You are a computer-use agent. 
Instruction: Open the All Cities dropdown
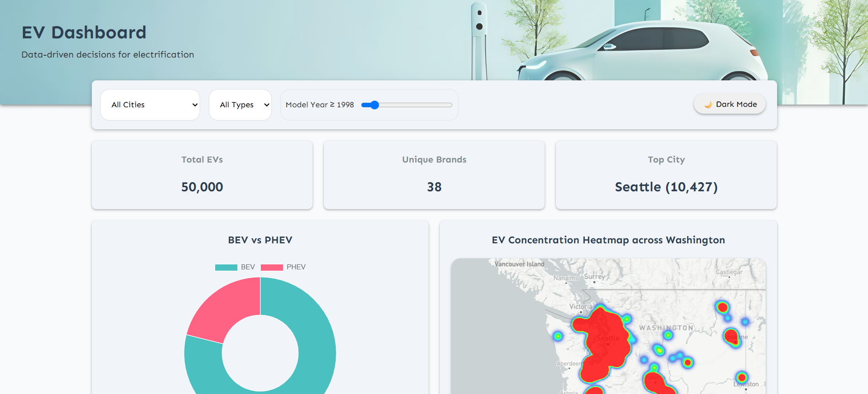150,105
